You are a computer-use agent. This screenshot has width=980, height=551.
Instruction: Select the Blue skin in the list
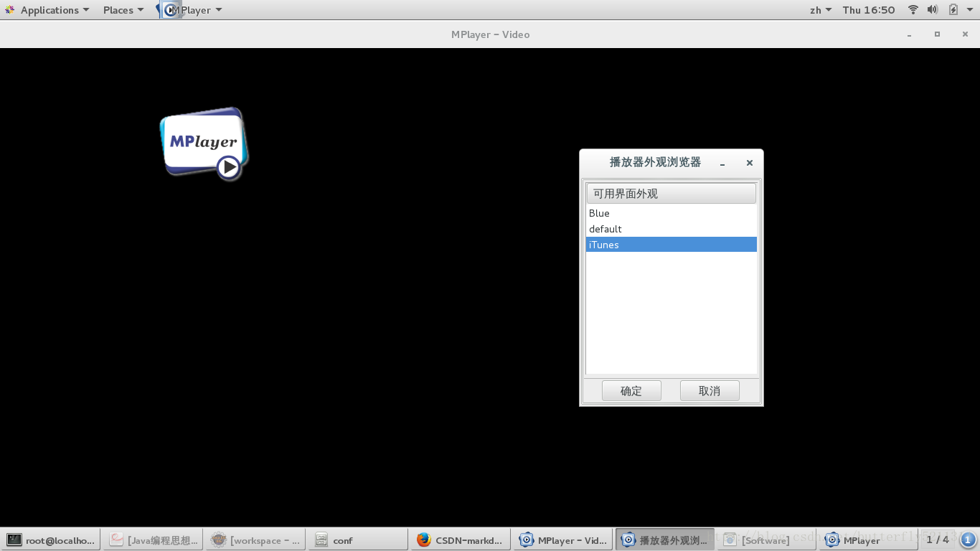click(x=671, y=213)
